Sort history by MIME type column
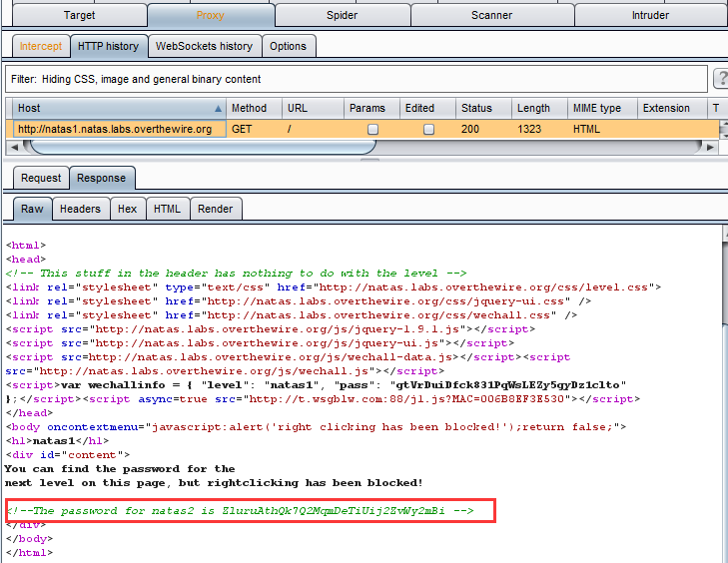This screenshot has width=728, height=563. (x=597, y=108)
